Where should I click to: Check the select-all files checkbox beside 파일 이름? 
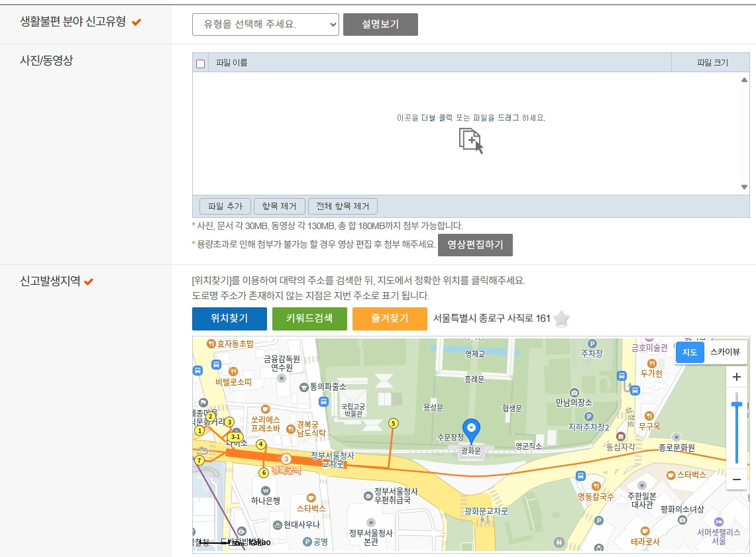point(201,63)
